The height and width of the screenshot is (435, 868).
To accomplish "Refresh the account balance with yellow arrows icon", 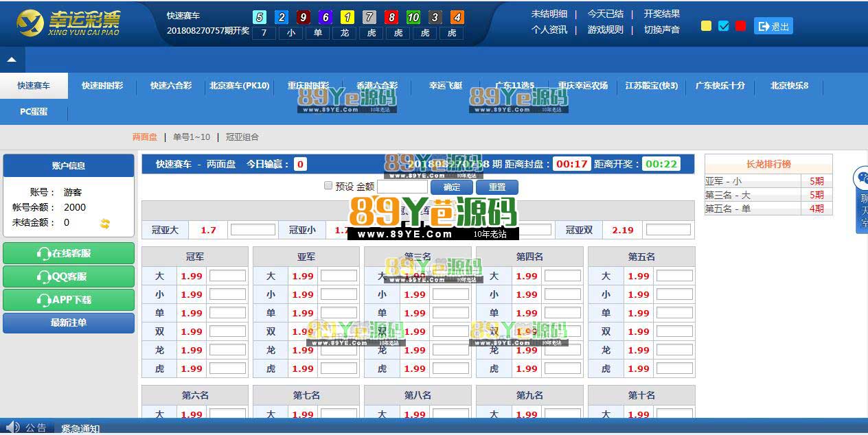I will [105, 223].
